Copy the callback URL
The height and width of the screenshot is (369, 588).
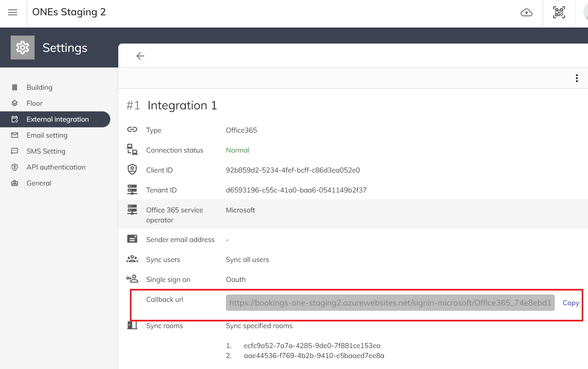coord(571,303)
